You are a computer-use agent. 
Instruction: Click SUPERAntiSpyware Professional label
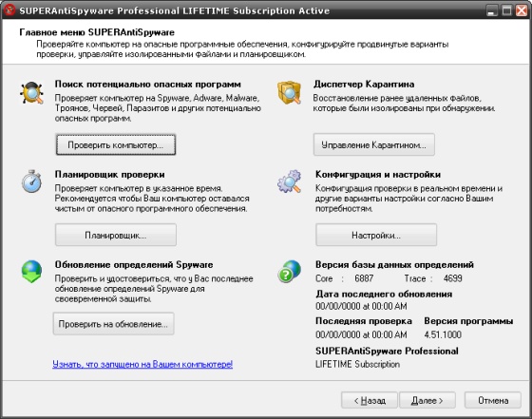[387, 351]
